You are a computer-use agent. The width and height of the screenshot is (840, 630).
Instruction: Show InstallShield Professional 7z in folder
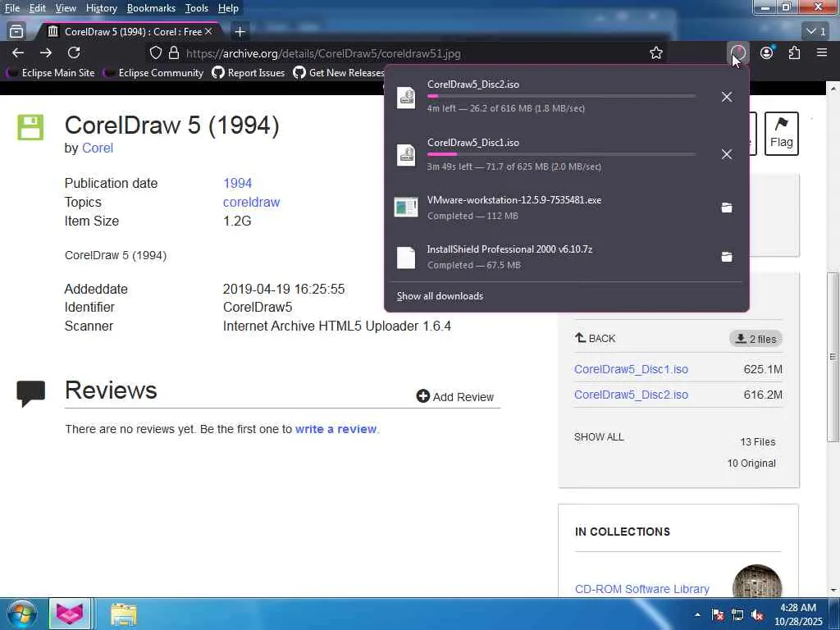tap(727, 257)
